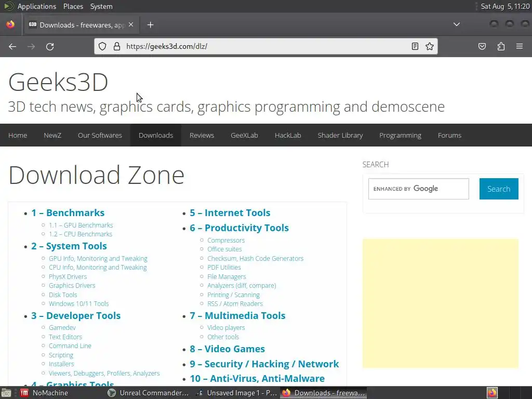Open NewZ in the site navigation
This screenshot has width=532, height=399.
click(x=52, y=135)
